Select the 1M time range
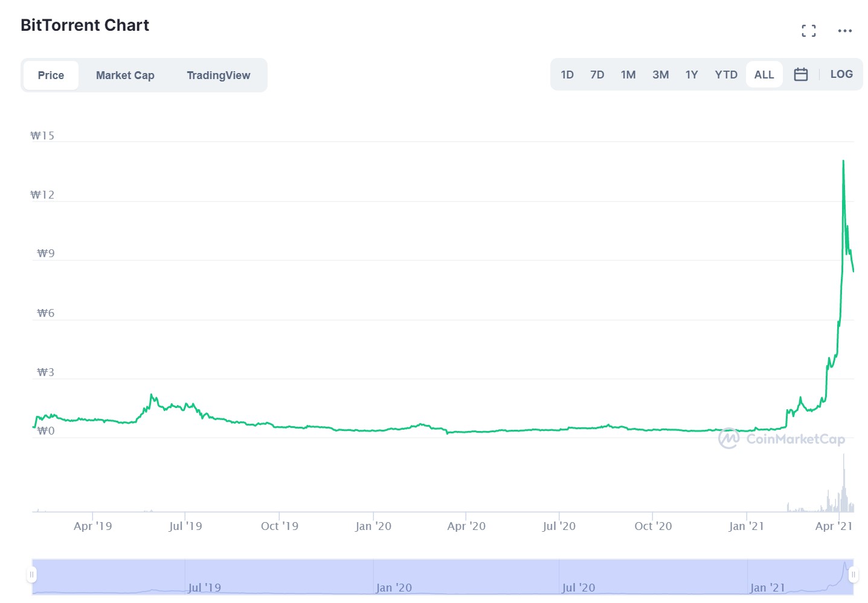The width and height of the screenshot is (868, 603). click(628, 75)
